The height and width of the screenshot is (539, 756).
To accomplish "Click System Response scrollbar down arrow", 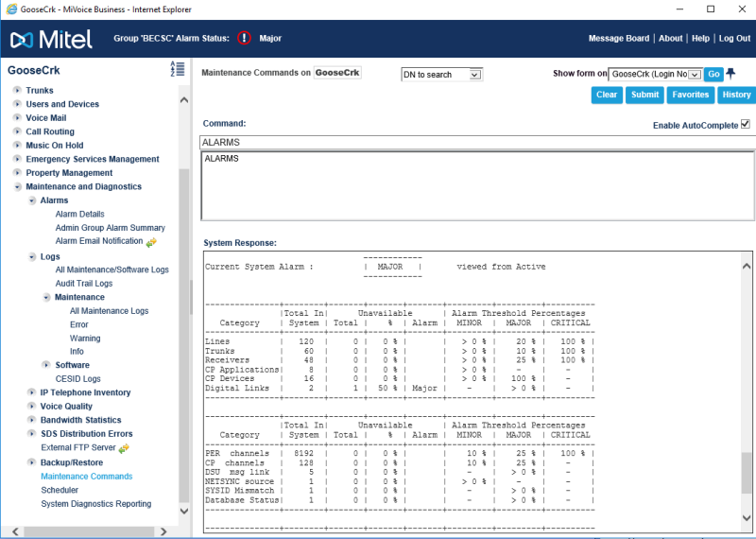I will [747, 518].
